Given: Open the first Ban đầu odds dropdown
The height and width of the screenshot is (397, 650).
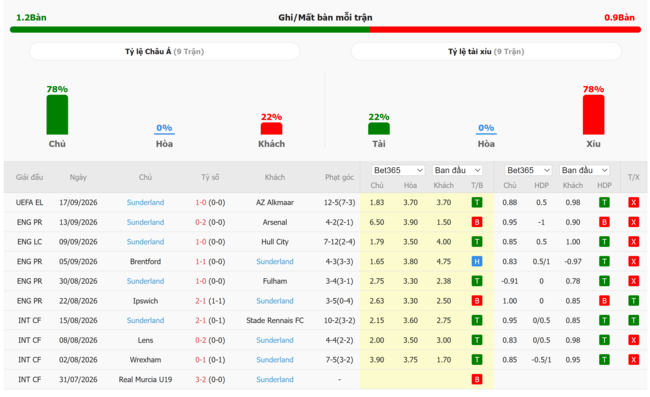Looking at the screenshot, I should click(457, 170).
